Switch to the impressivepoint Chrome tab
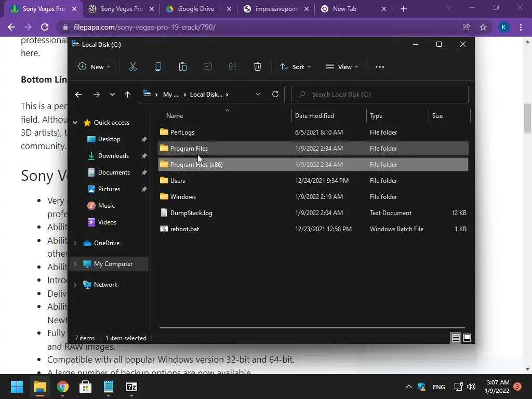 pyautogui.click(x=275, y=9)
